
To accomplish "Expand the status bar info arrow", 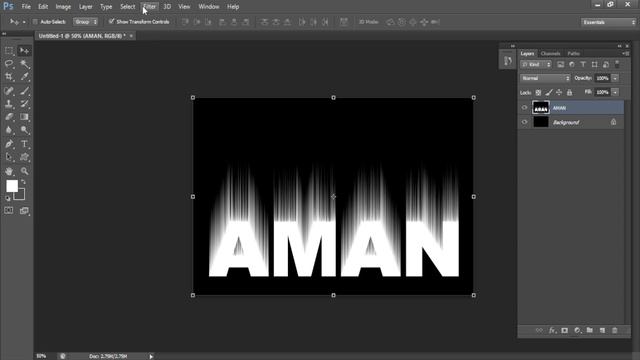I will [151, 356].
